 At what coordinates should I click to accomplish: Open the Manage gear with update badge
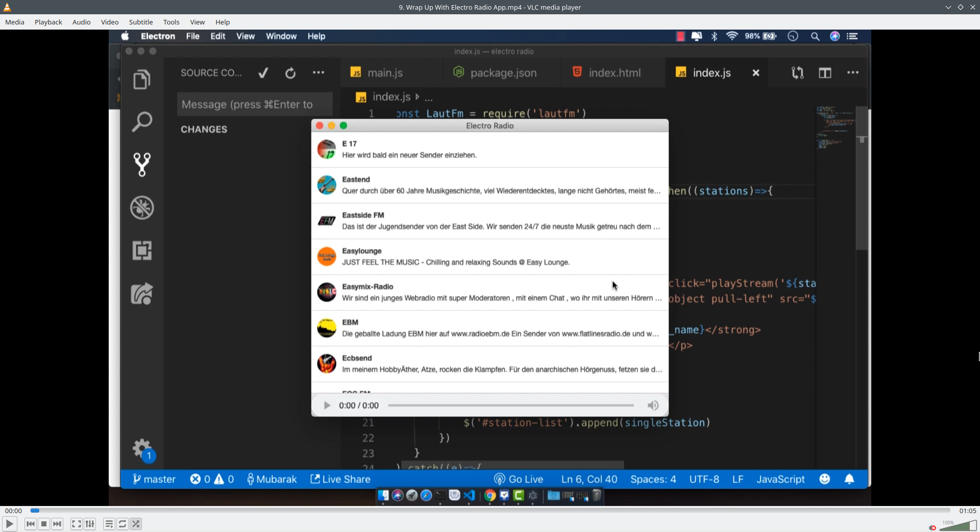[x=143, y=450]
